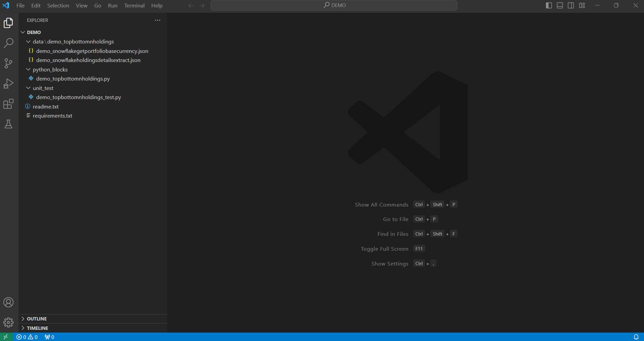The height and width of the screenshot is (341, 644).
Task: Expand the TIMELINE section
Action: (x=93, y=328)
